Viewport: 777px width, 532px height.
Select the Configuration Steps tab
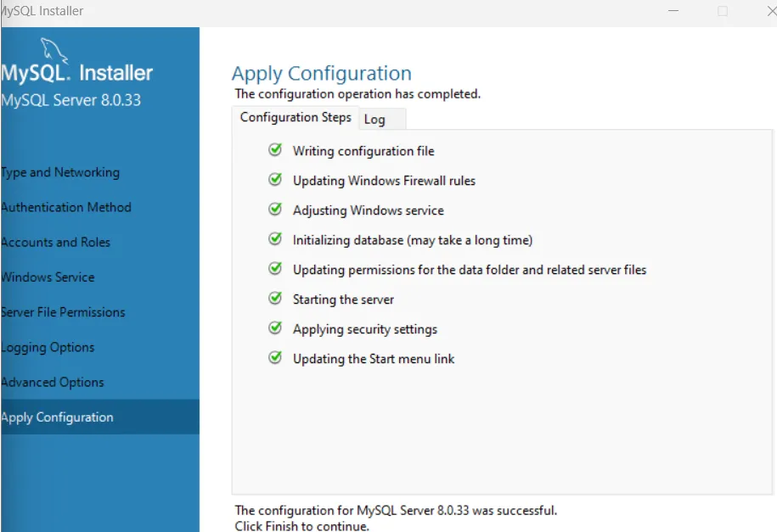296,117
